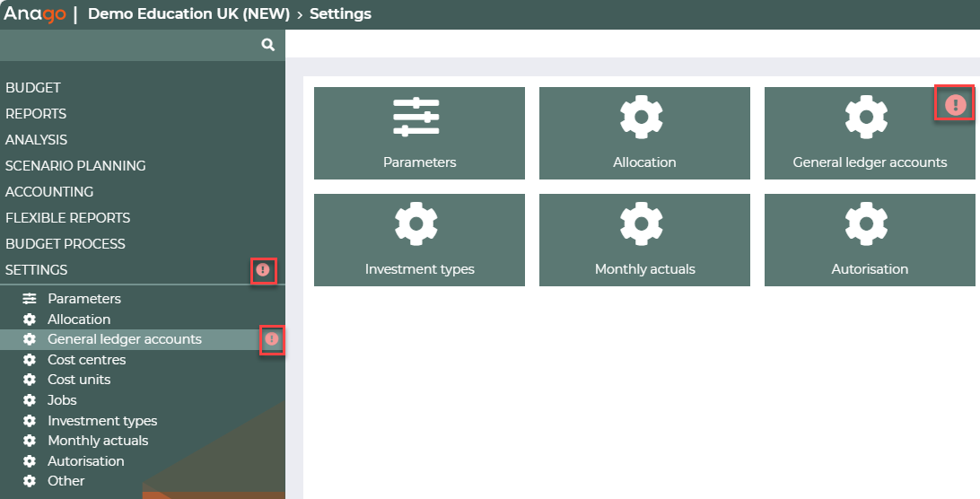The width and height of the screenshot is (980, 499).
Task: Click the gear icon on Autorisation tile
Action: pos(866,223)
